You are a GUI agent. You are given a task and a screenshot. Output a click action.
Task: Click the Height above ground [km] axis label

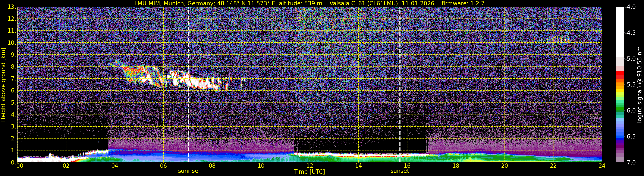[3, 85]
